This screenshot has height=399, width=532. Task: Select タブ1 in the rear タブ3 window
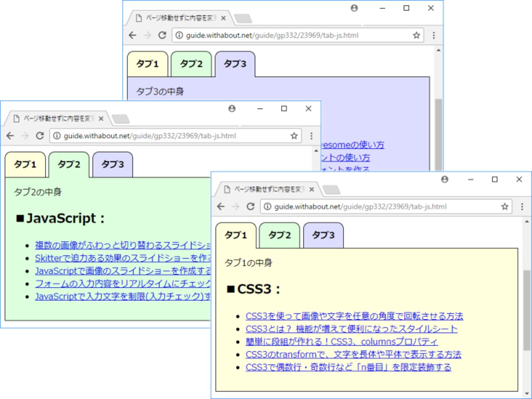[x=148, y=64]
